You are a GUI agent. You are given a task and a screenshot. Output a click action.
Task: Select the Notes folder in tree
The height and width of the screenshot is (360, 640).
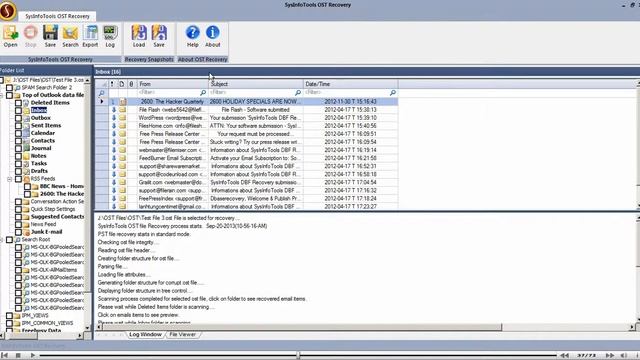coord(38,156)
